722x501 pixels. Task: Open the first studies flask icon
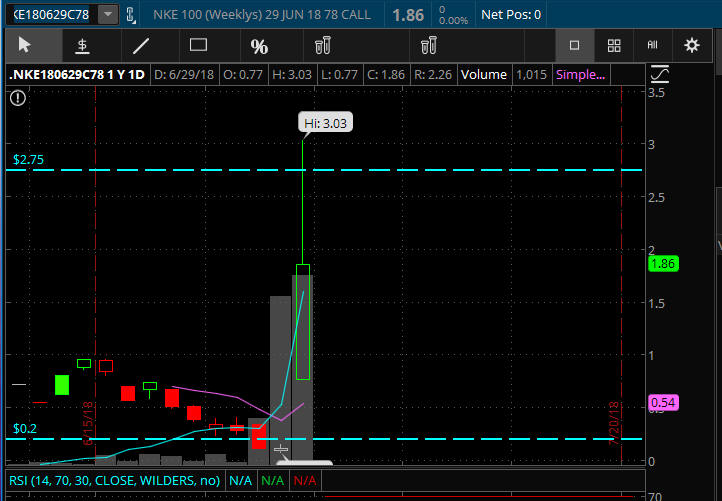pyautogui.click(x=322, y=45)
